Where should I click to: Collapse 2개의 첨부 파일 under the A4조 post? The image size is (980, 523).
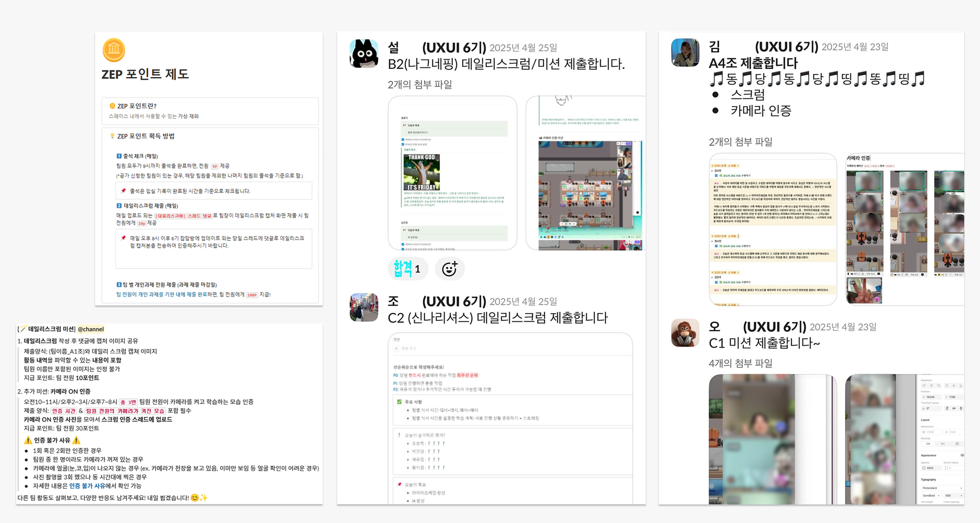(741, 142)
